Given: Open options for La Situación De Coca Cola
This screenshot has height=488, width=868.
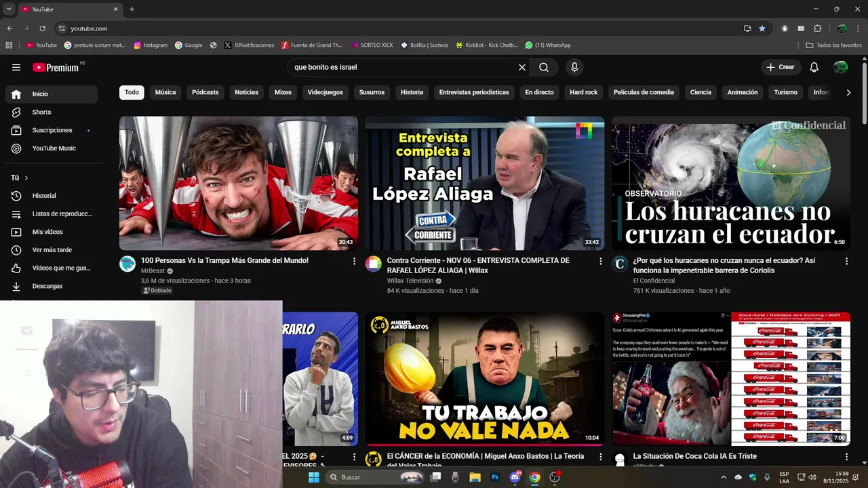Looking at the screenshot, I should pos(846,457).
